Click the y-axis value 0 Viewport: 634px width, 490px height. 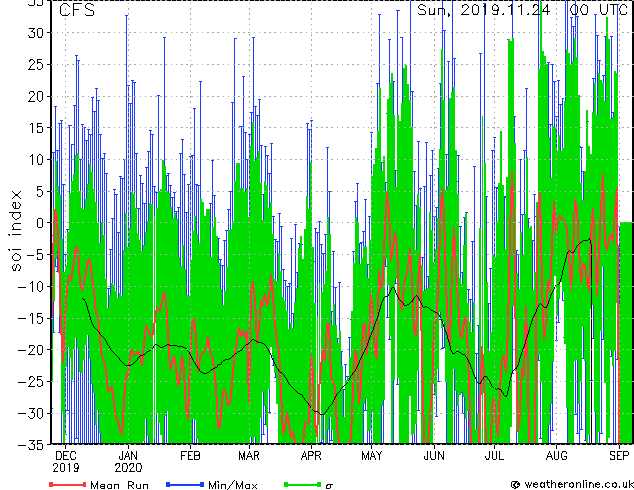pos(40,223)
